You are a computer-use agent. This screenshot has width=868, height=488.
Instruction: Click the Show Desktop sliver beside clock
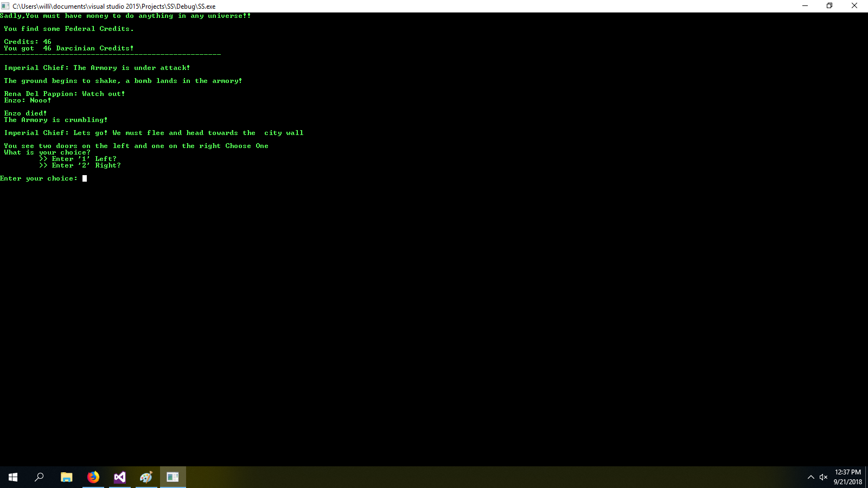pyautogui.click(x=866, y=477)
